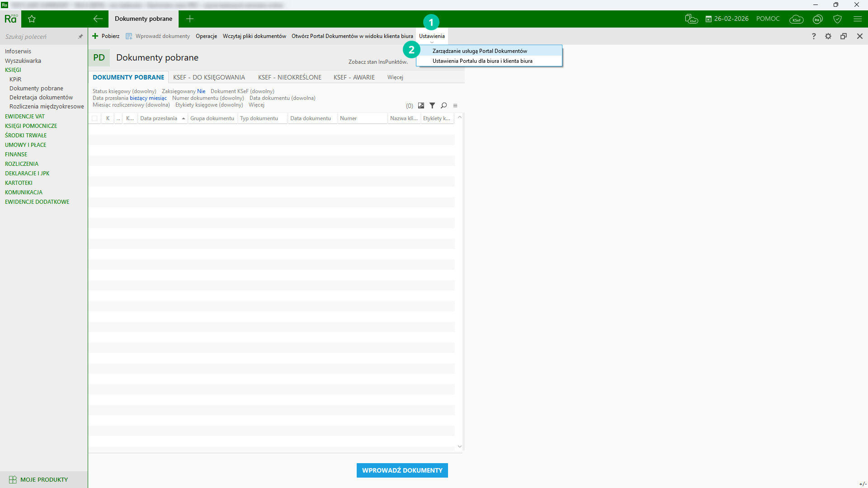Pin the command search panel
This screenshot has width=868, height=488.
pyautogui.click(x=80, y=37)
